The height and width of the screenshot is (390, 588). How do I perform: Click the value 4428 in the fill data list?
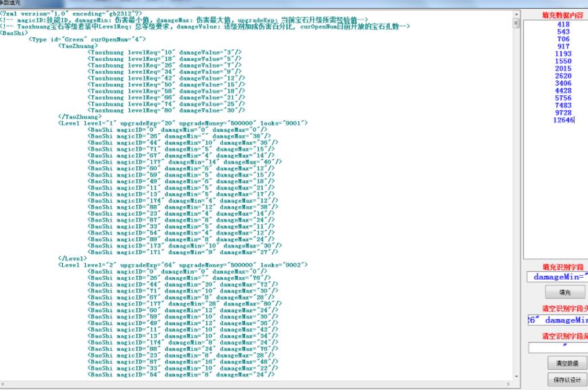(x=563, y=91)
